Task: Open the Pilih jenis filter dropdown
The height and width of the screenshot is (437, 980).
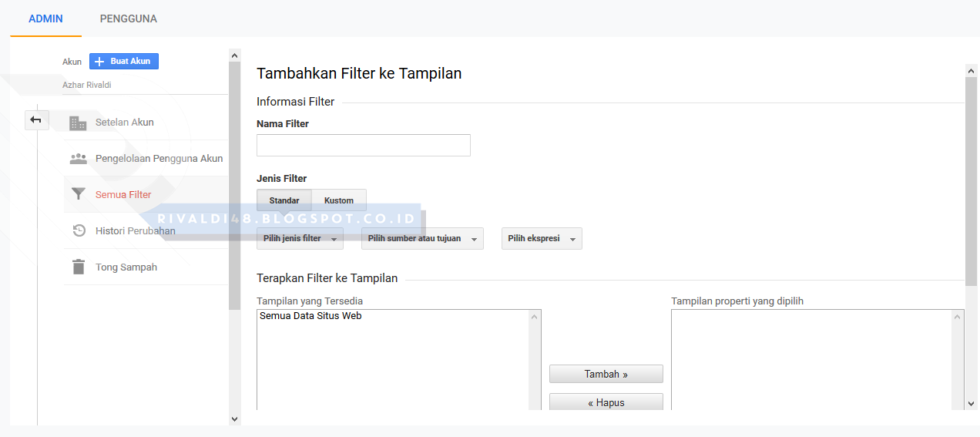Action: point(300,239)
